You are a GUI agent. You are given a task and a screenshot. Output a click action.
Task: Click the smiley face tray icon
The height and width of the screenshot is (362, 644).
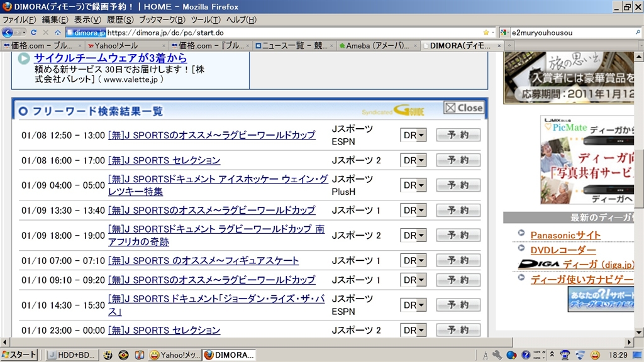[x=595, y=355]
